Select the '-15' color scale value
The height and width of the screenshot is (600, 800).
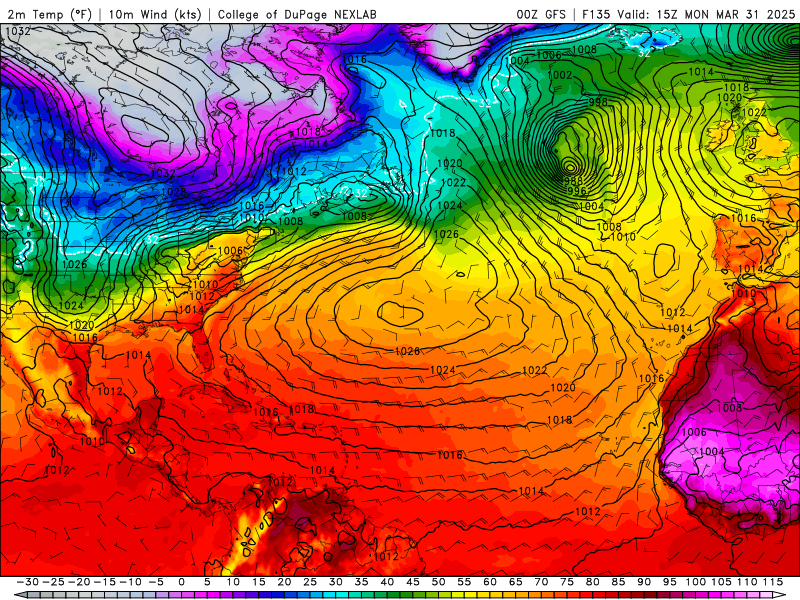[105, 582]
